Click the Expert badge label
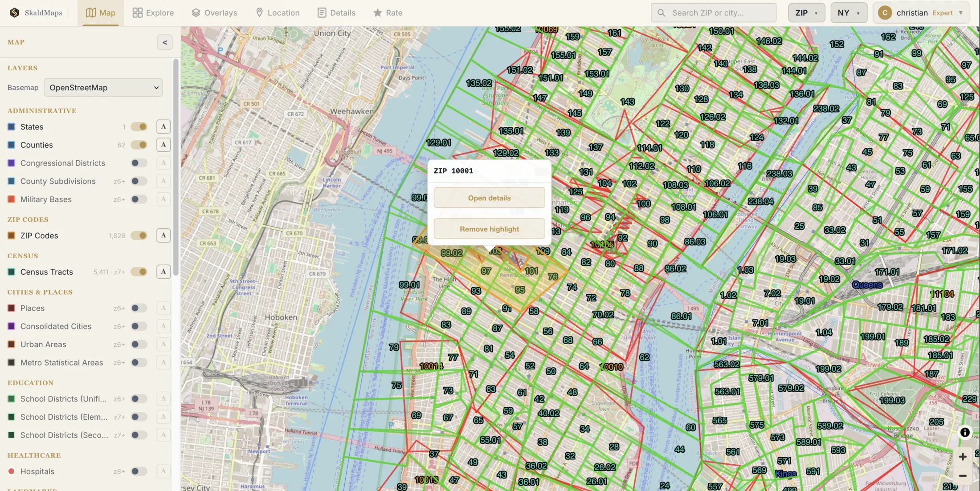980x491 pixels. (943, 13)
